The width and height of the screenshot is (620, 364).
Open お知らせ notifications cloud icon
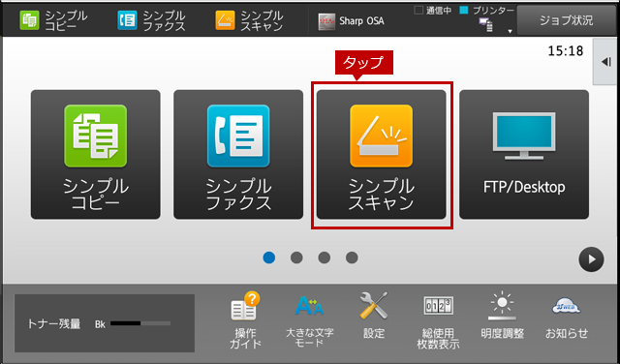coord(567,318)
